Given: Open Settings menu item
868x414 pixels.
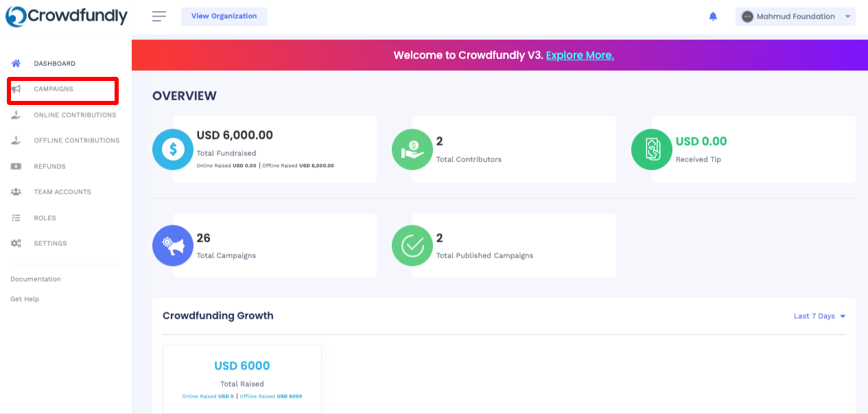Looking at the screenshot, I should (51, 243).
